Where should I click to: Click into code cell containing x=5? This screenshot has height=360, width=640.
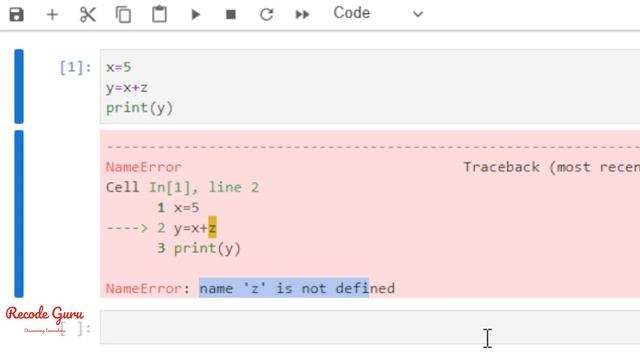[x=370, y=86]
